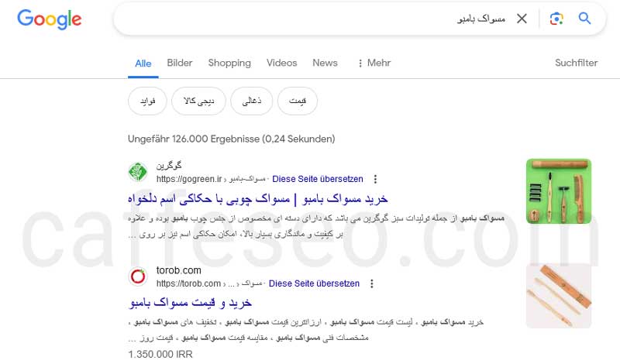The width and height of the screenshot is (620, 364).
Task: Click the Google logo
Action: [50, 19]
